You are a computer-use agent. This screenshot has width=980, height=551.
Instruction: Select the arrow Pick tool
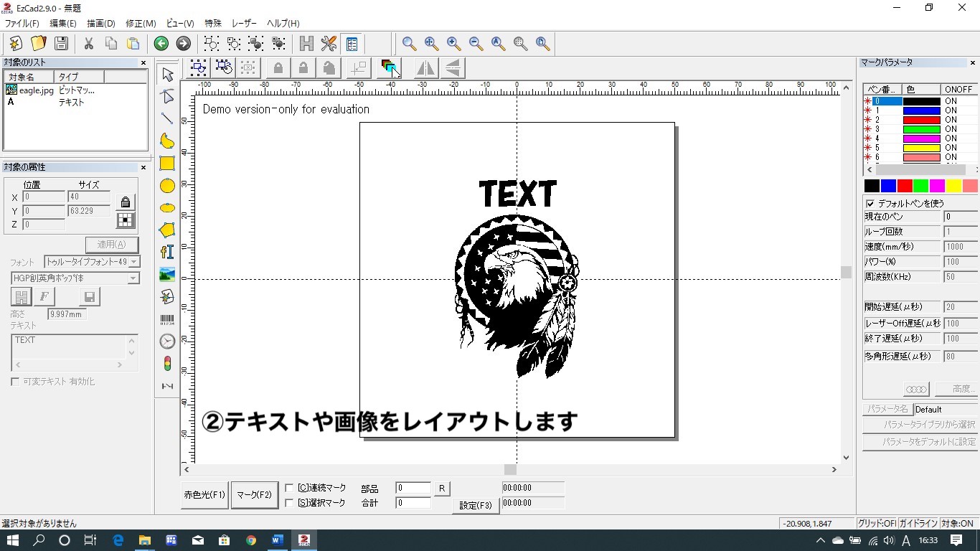pyautogui.click(x=167, y=75)
